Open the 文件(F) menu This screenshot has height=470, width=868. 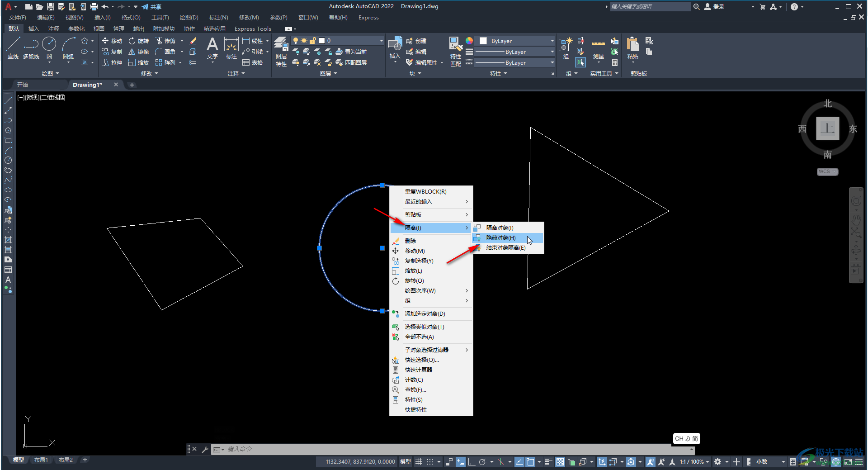click(18, 18)
